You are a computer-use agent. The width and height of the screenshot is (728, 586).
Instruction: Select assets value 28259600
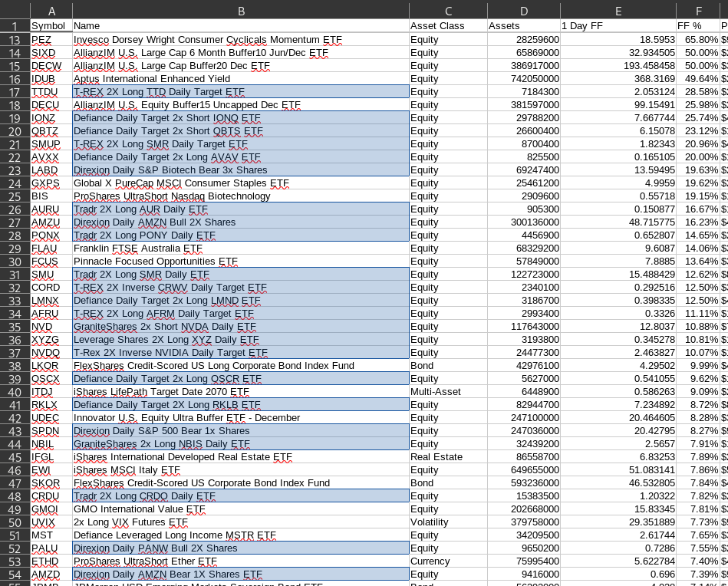pos(524,40)
